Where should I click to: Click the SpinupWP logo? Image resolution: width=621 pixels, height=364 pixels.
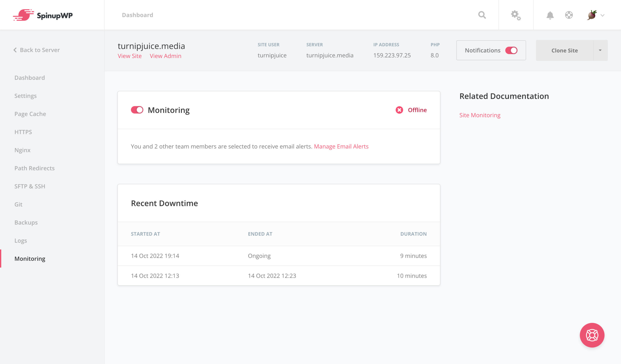tap(43, 15)
